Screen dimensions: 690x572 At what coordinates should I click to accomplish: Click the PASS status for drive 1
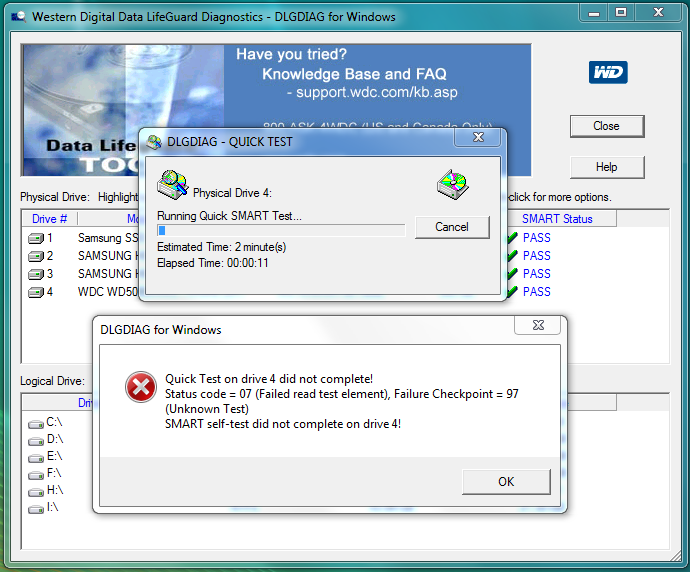[x=536, y=238]
